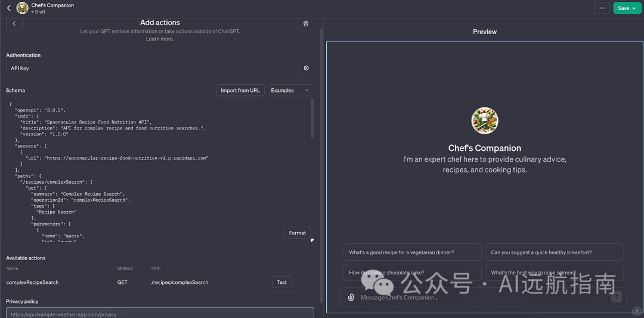This screenshot has height=318, width=644.
Task: Follow the Learn more link
Action: pyautogui.click(x=160, y=39)
